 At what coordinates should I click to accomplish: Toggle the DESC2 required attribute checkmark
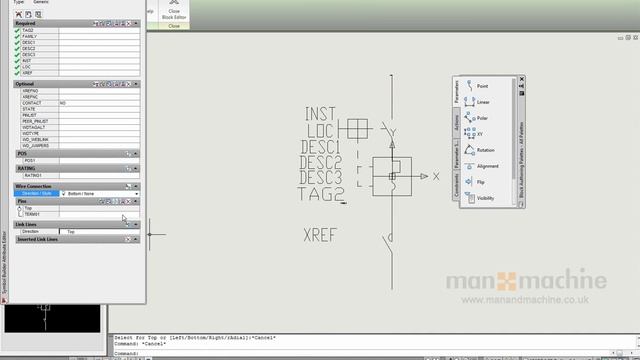[x=17, y=49]
